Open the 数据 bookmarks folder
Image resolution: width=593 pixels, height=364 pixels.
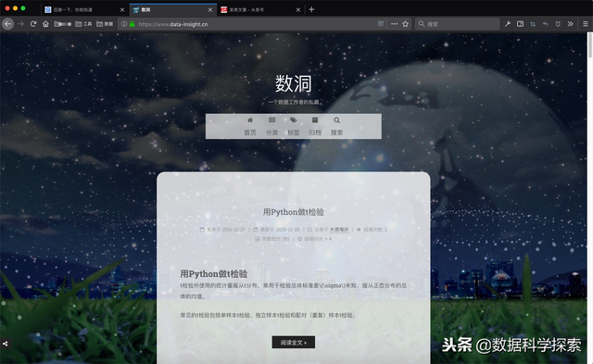(x=105, y=24)
